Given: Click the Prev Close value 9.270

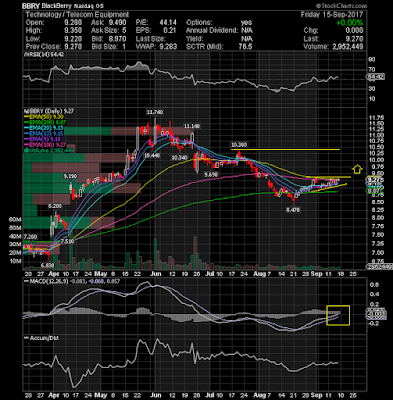Looking at the screenshot, I should pos(74,47).
